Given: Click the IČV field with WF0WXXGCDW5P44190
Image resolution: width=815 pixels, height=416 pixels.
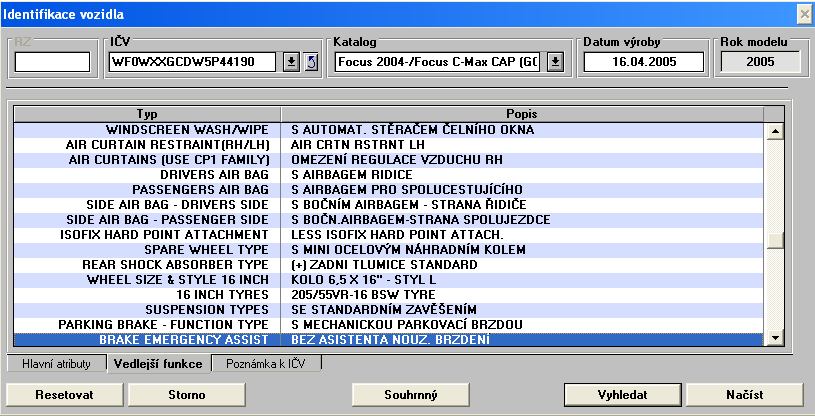Looking at the screenshot, I should (x=194, y=63).
